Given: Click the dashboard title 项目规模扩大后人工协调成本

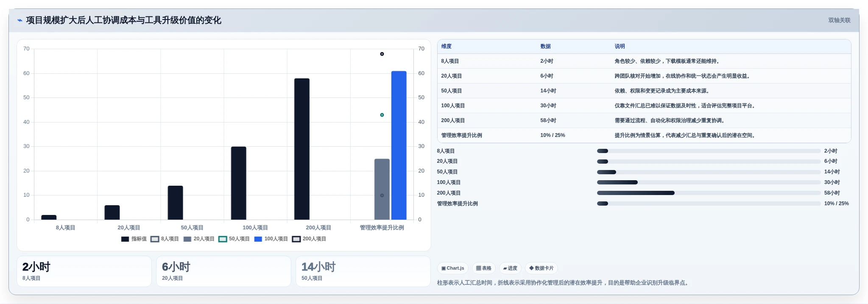Looking at the screenshot, I should (123, 20).
